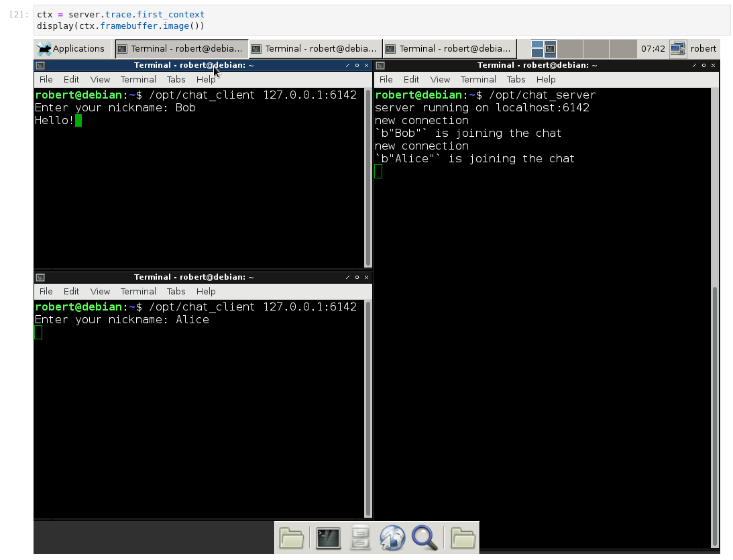733x560 pixels.
Task: Switch to the first Terminal taskbar entry
Action: click(x=181, y=48)
